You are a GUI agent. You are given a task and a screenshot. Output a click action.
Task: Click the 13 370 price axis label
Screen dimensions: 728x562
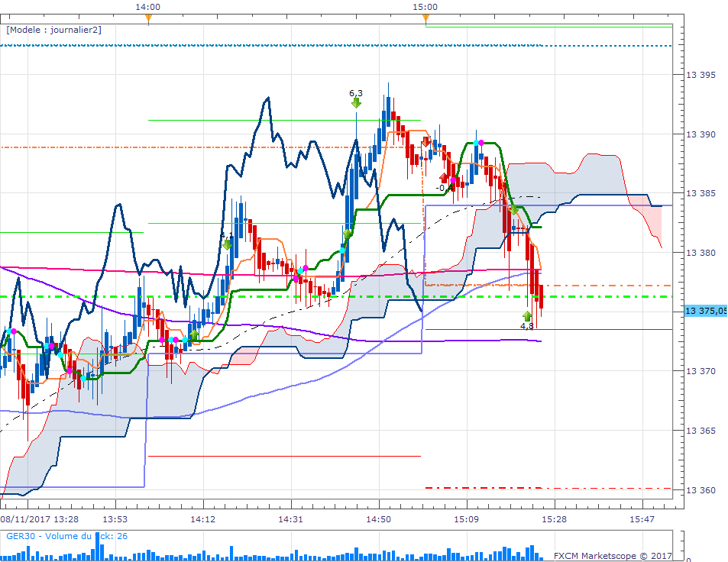(700, 371)
